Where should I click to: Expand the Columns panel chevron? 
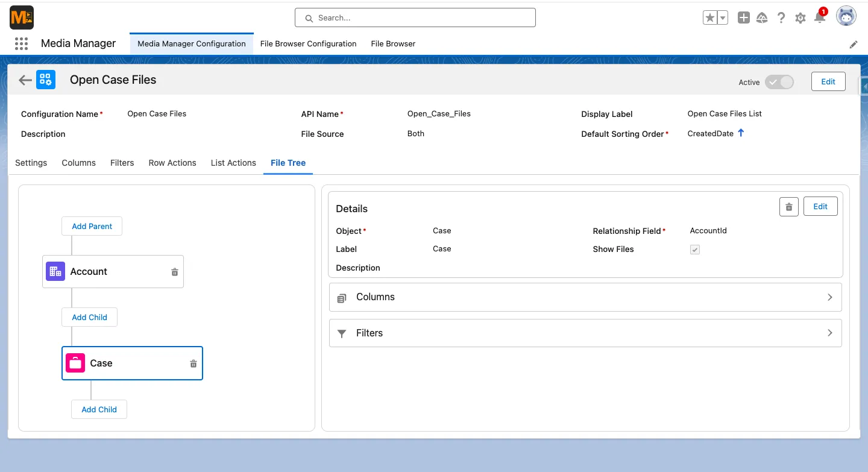coord(830,297)
